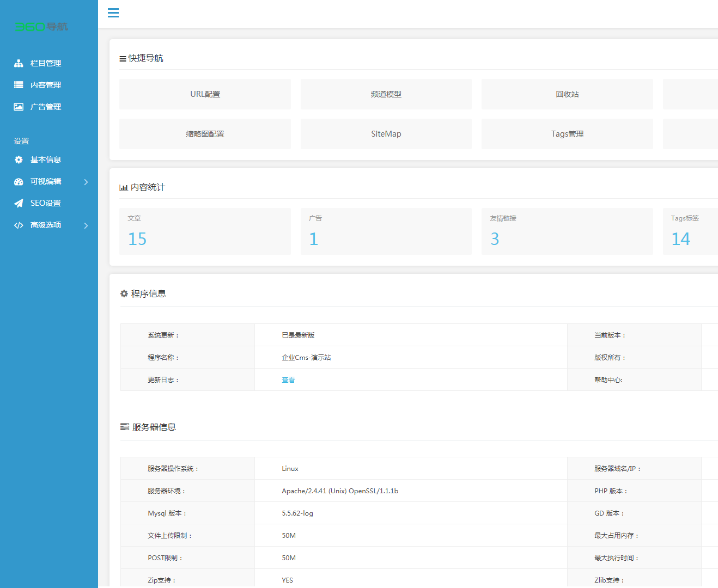The width and height of the screenshot is (718, 588).
Task: Expand the 高级选项 submenu chevron
Action: tap(86, 225)
